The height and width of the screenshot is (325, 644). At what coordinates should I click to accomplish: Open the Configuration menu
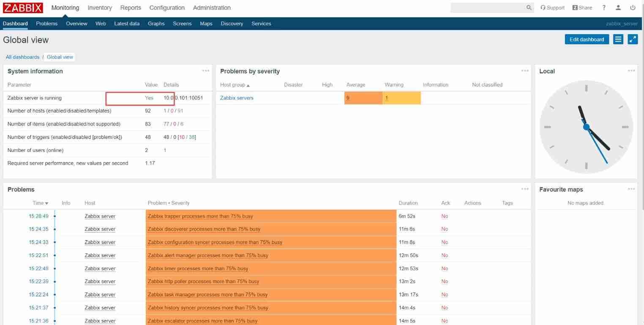click(x=167, y=8)
